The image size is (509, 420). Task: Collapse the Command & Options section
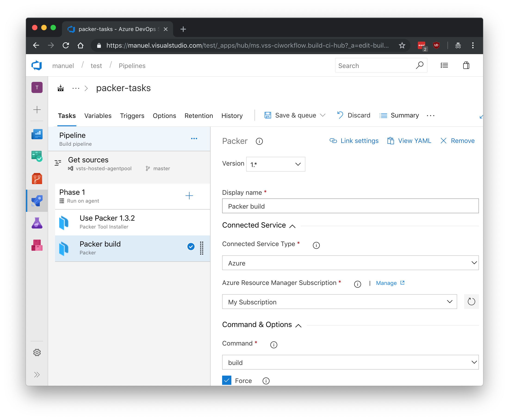click(x=298, y=325)
